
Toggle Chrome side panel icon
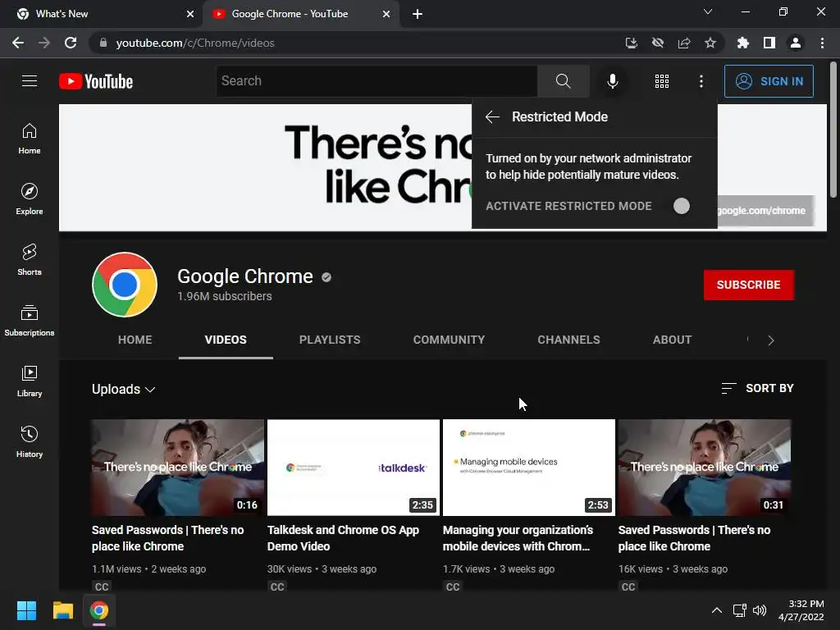click(x=769, y=43)
